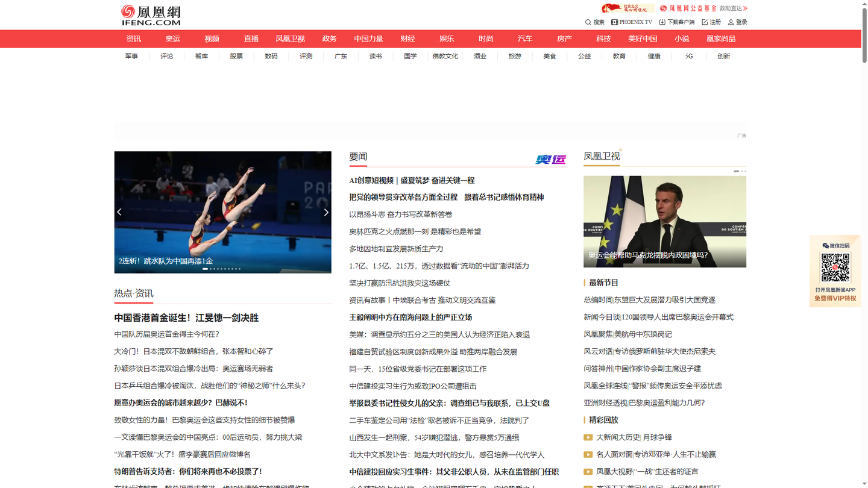
Task: Open 孙颖莎谈日本混双组合爆冷出局 article
Action: point(193,369)
